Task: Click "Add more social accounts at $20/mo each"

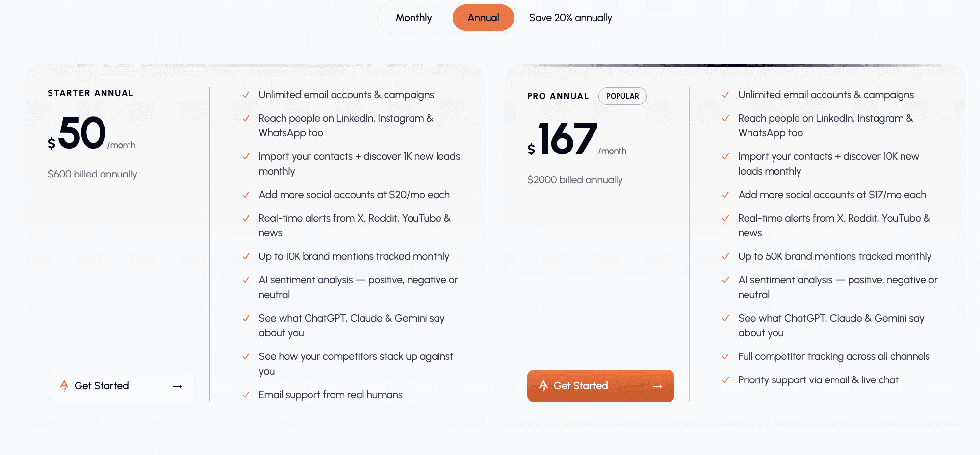Action: (x=354, y=195)
